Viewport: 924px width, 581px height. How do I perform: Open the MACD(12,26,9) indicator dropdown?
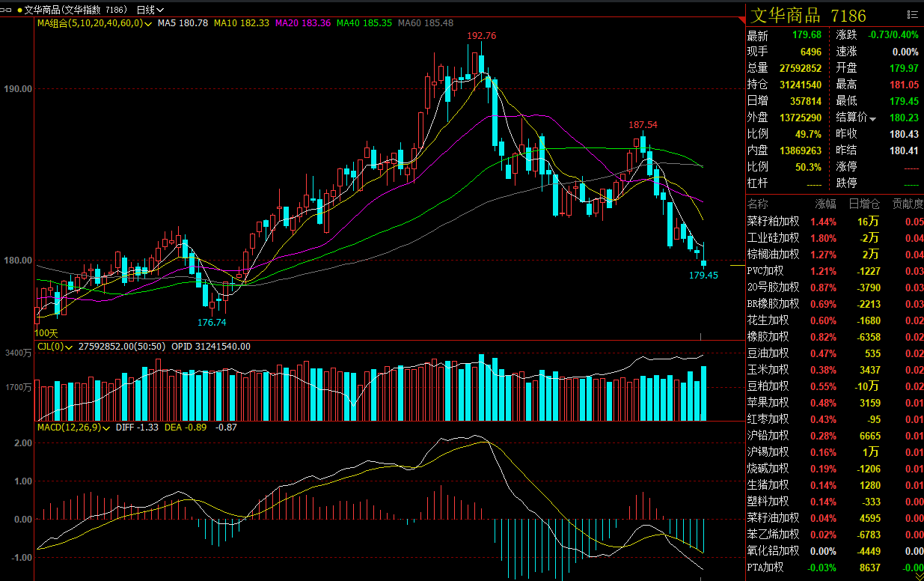(x=105, y=428)
